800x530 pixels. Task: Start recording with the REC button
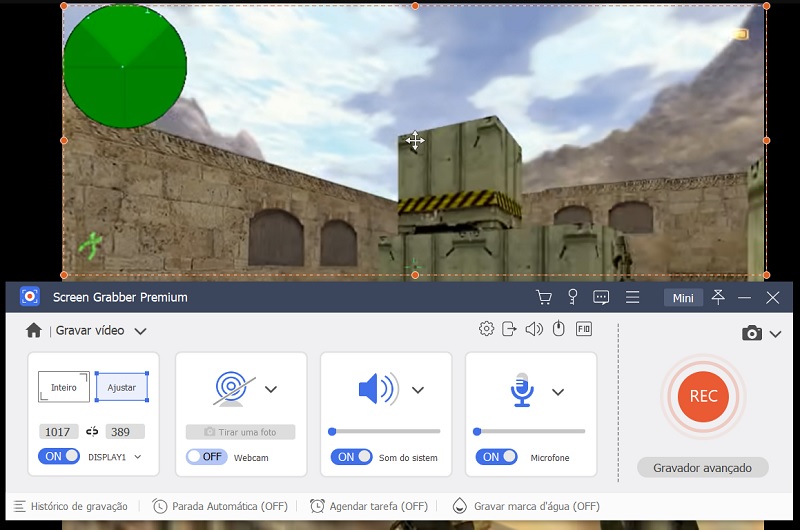704,396
